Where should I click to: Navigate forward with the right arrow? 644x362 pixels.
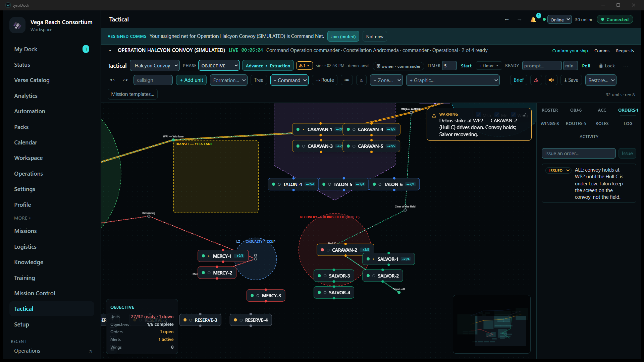[520, 19]
